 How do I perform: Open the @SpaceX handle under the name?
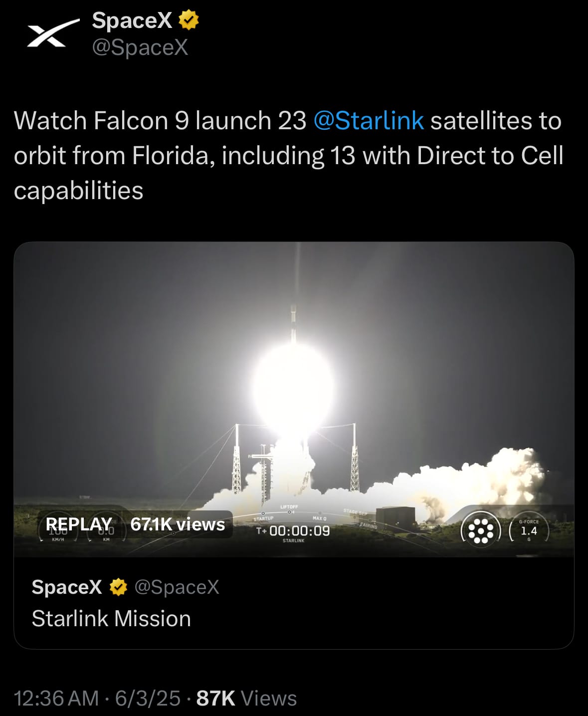[x=140, y=47]
